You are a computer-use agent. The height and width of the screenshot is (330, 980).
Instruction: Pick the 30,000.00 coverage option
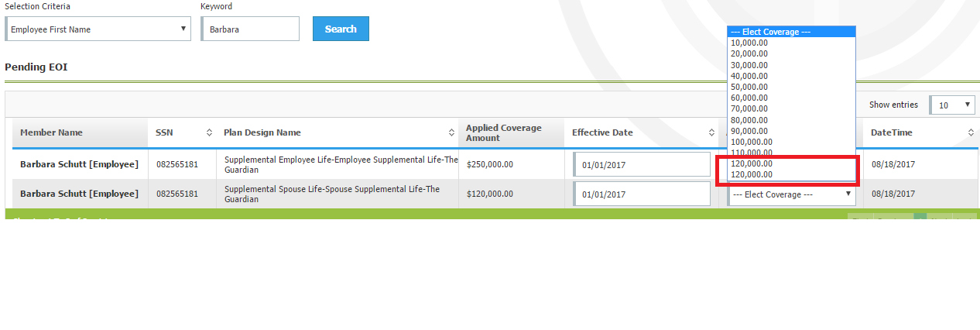point(749,65)
